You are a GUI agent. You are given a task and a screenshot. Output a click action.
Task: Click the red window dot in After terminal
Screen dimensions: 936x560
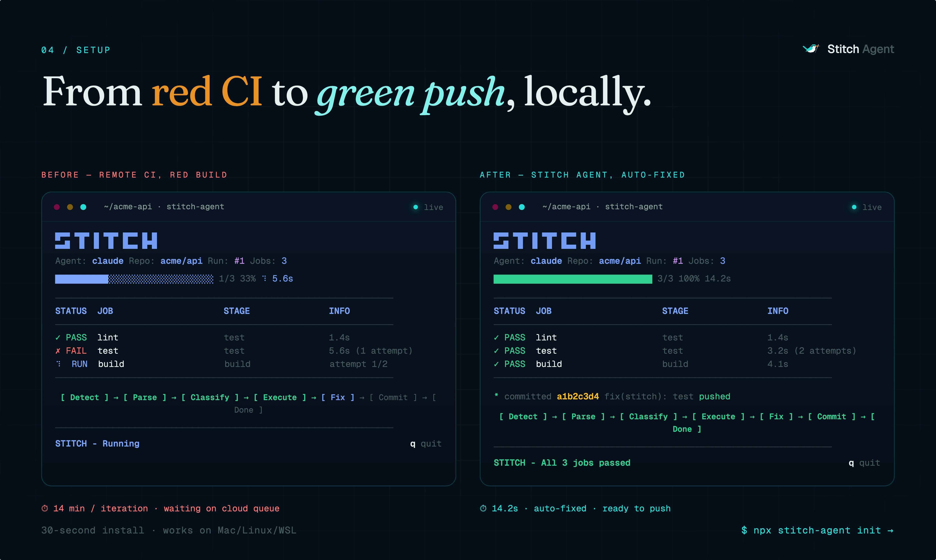[x=495, y=207]
